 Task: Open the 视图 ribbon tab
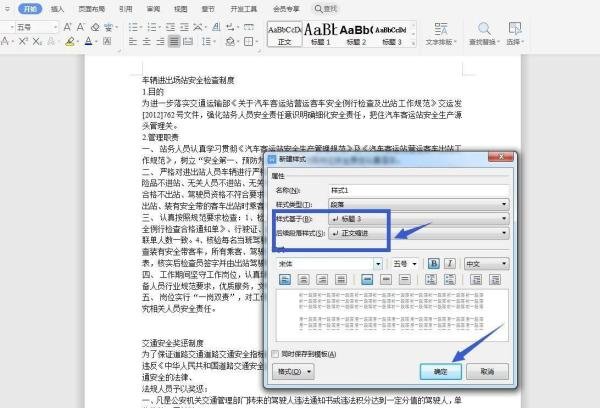[x=180, y=8]
